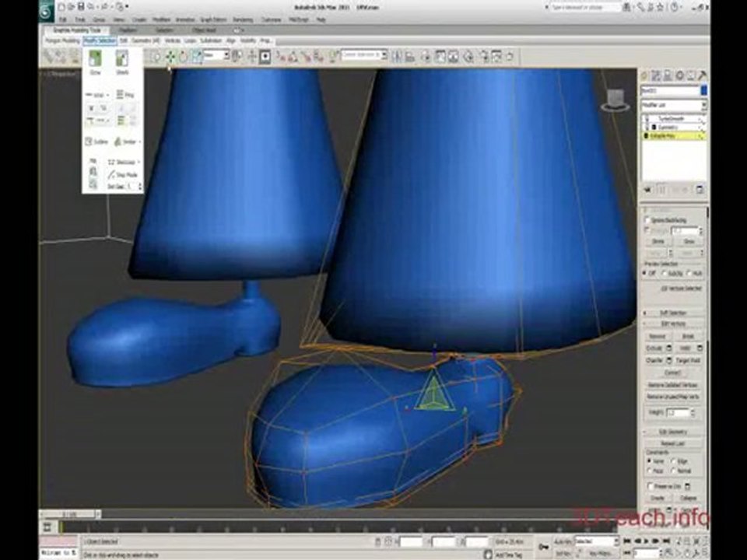Select Constraints Face radio button
The image size is (747, 560).
[649, 471]
